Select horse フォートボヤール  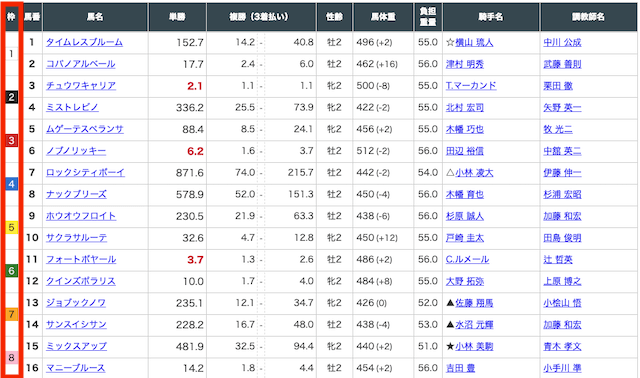pos(81,259)
